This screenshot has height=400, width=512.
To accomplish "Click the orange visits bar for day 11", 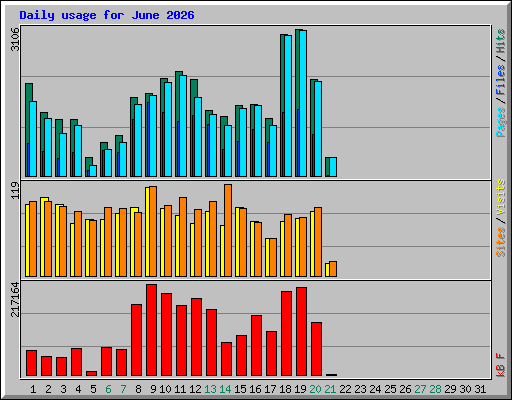I will [x=183, y=237].
